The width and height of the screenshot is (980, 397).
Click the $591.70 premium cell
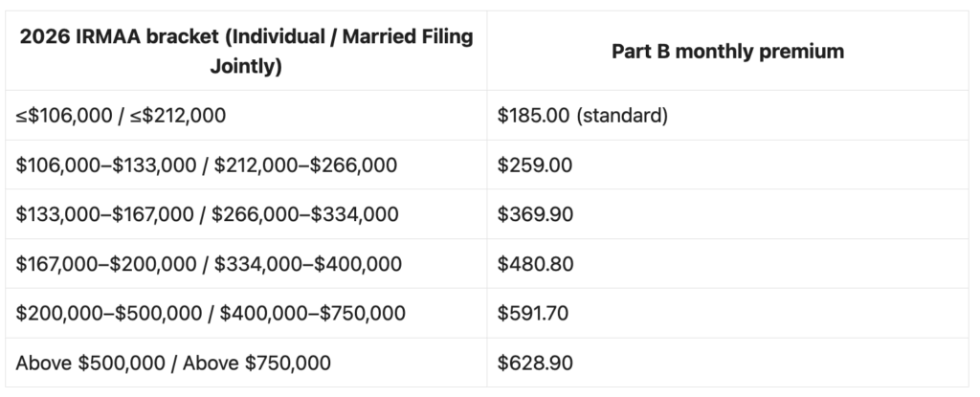pos(727,313)
